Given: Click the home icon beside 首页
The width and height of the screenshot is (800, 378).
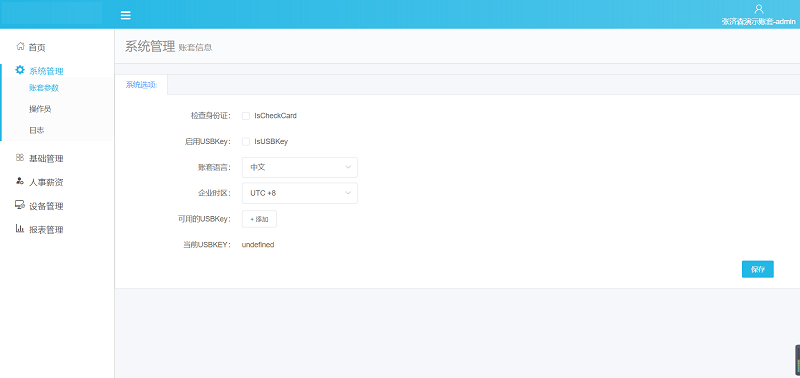Looking at the screenshot, I should (20, 46).
